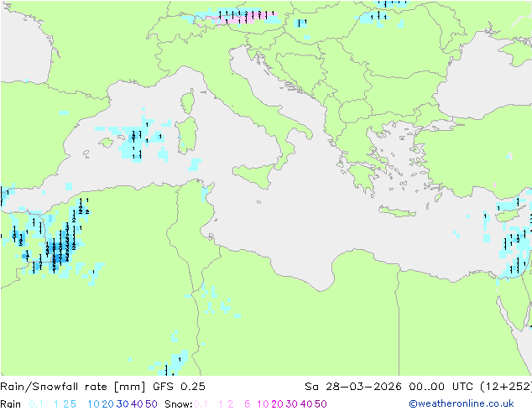Select the Rain legend value 0.1
Image resolution: width=532 pixels, height=411 pixels.
pyautogui.click(x=36, y=404)
